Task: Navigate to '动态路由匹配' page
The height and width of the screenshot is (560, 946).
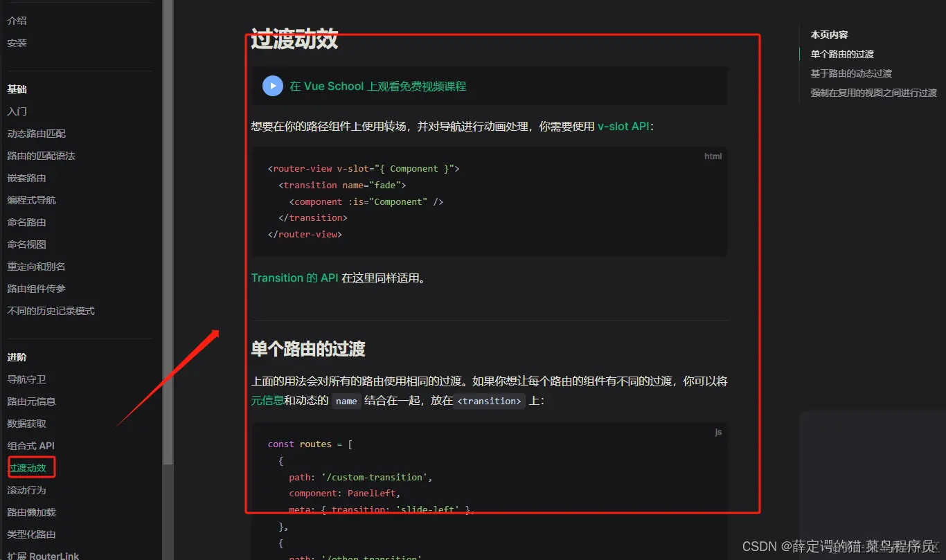Action: click(37, 134)
